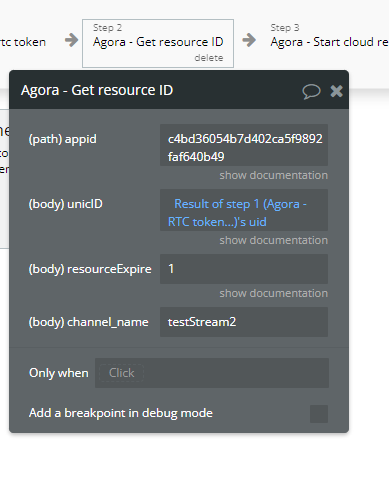Delete Step 2 via the delete link
Image resolution: width=389 pixels, height=478 pixels.
(209, 58)
